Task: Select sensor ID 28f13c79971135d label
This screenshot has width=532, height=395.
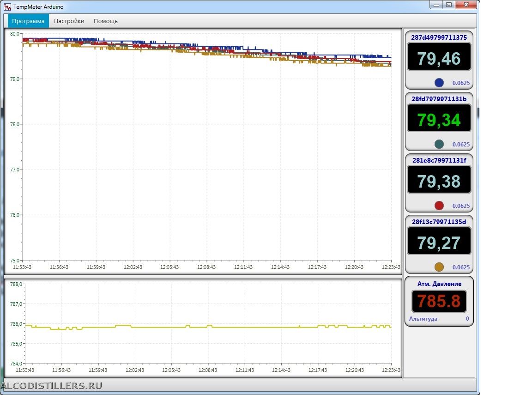Action: 439,222
